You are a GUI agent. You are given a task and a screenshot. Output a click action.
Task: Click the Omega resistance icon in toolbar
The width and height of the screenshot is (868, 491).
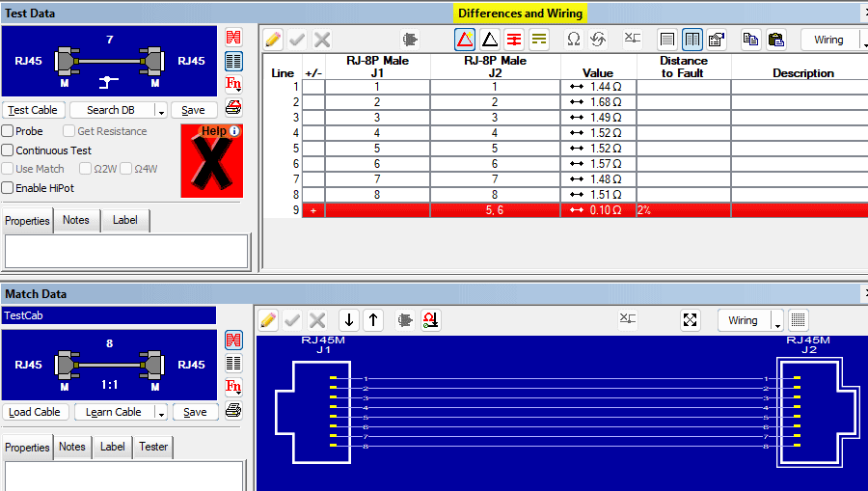tap(573, 40)
